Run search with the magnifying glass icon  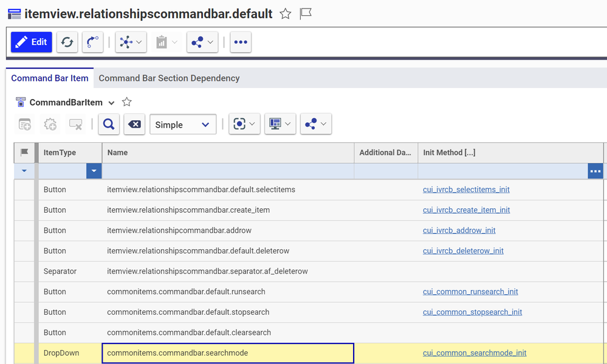click(x=108, y=124)
